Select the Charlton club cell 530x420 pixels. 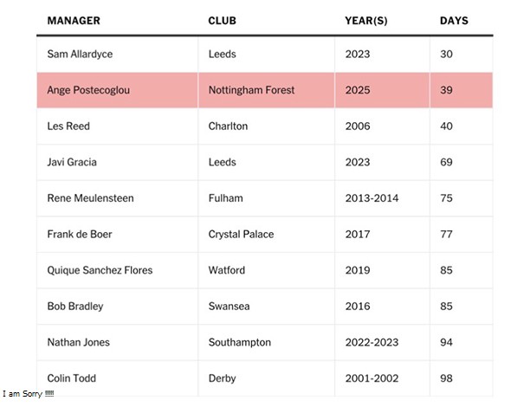click(228, 126)
